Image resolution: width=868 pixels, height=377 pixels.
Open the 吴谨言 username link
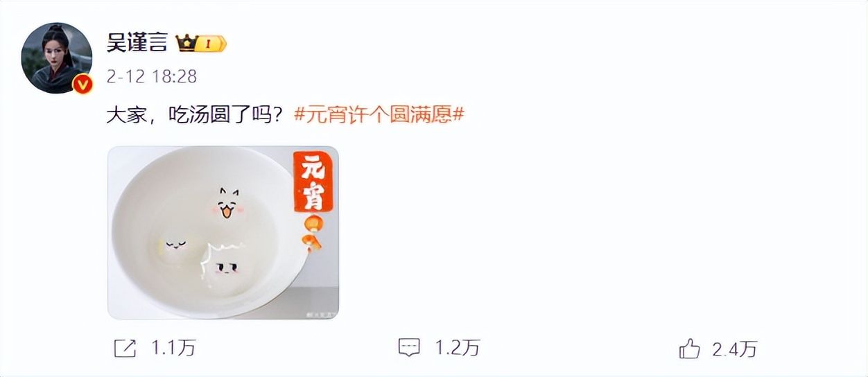point(137,43)
